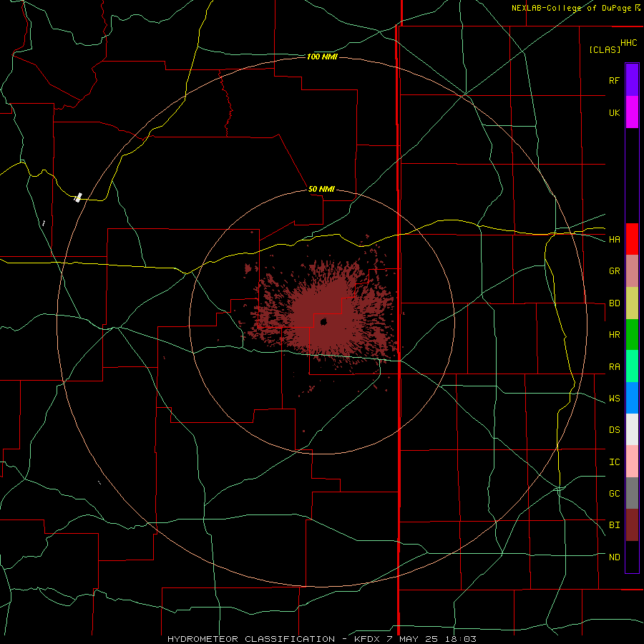The image size is (644, 644).
Task: Click the BI legend label
Action: coord(614,525)
